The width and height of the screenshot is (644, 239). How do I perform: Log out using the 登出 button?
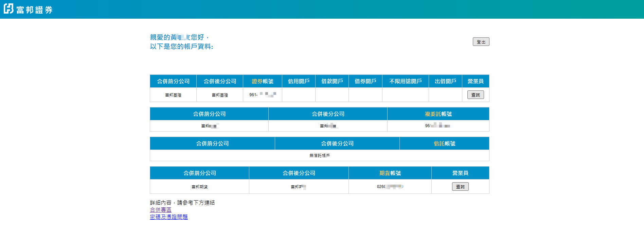point(481,42)
